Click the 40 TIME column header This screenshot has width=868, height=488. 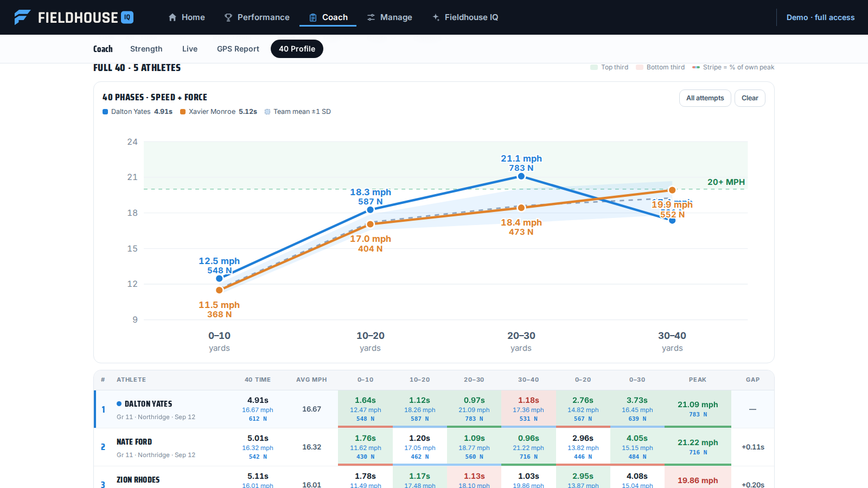258,380
